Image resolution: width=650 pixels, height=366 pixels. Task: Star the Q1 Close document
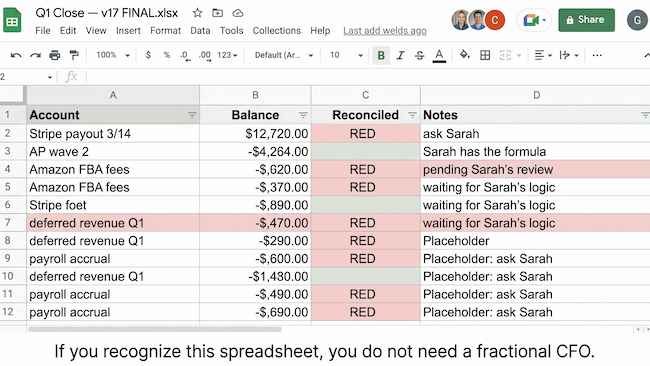click(197, 13)
